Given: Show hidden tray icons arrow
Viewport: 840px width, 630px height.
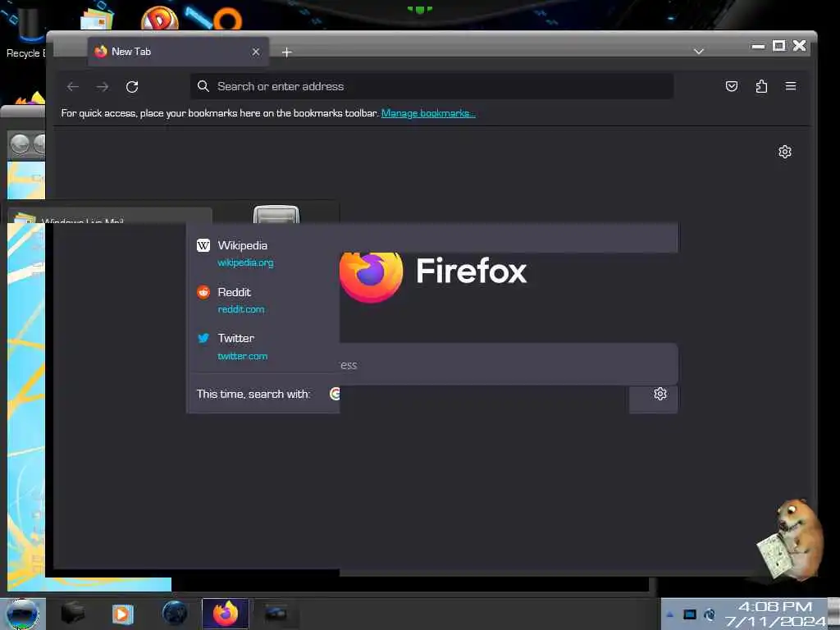Looking at the screenshot, I should tap(669, 615).
